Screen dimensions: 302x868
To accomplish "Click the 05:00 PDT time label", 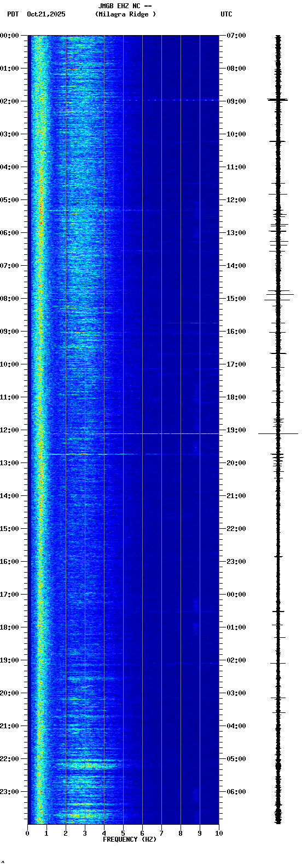I will pos(10,200).
